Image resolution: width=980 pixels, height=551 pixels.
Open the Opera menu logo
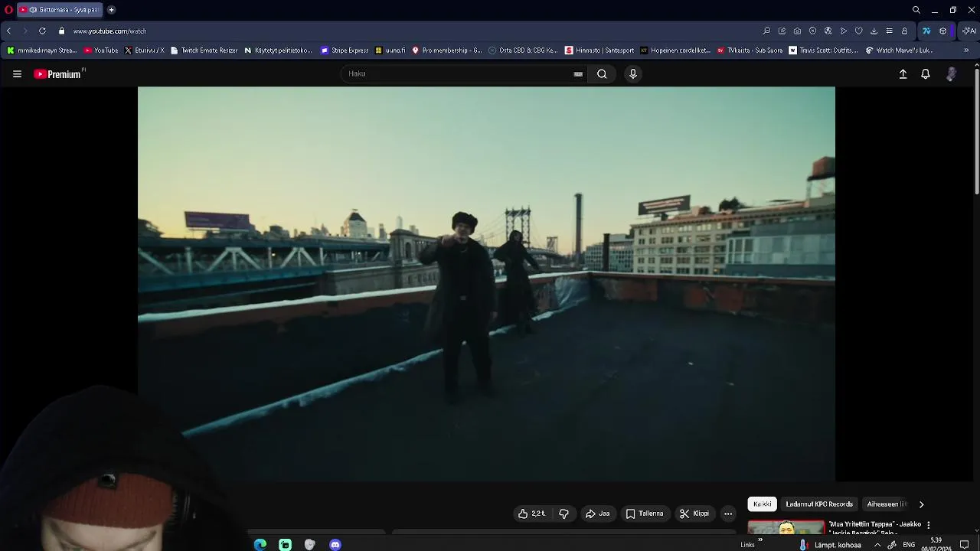pos(8,10)
